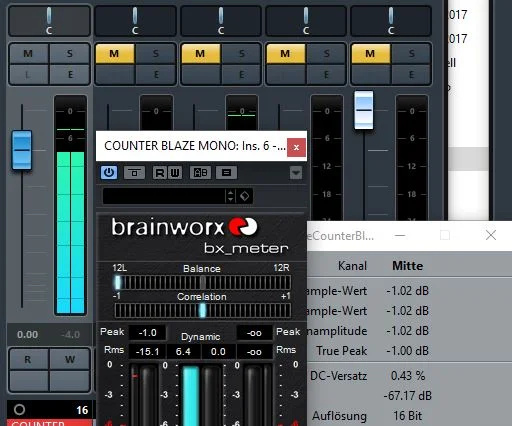Enable Read automation on first mixer channel

[x=28, y=360]
